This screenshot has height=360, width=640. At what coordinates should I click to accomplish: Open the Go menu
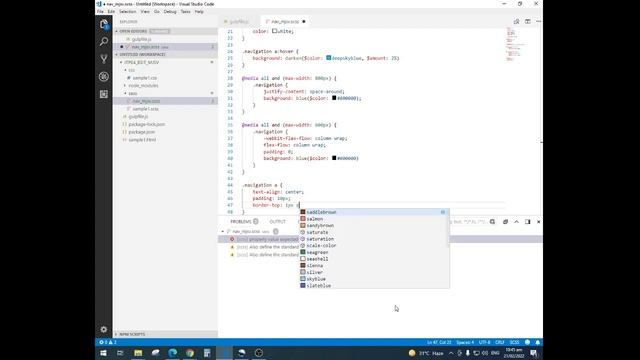click(157, 12)
